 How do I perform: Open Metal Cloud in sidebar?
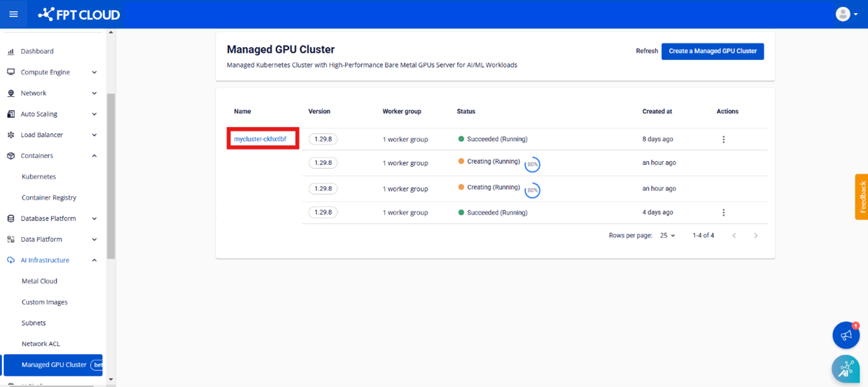click(x=39, y=281)
